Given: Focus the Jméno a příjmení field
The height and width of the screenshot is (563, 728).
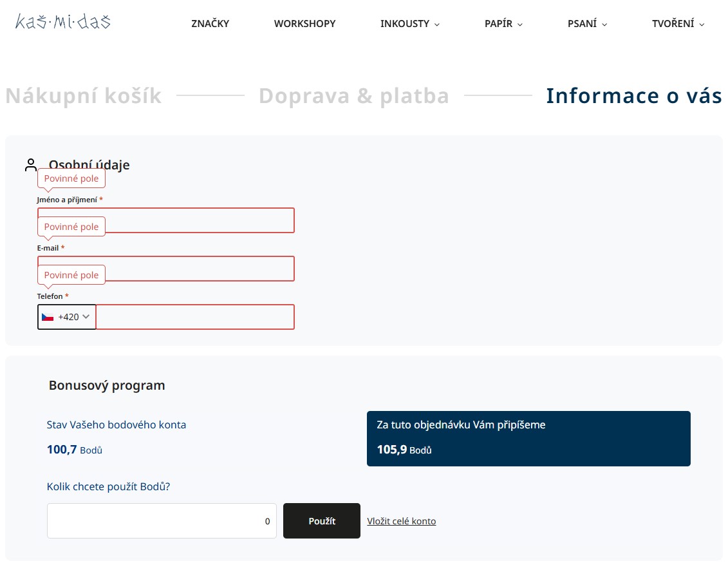Looking at the screenshot, I should 166,220.
